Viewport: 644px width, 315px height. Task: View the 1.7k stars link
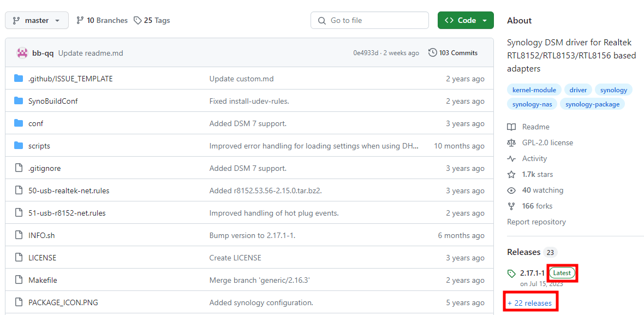click(530, 175)
